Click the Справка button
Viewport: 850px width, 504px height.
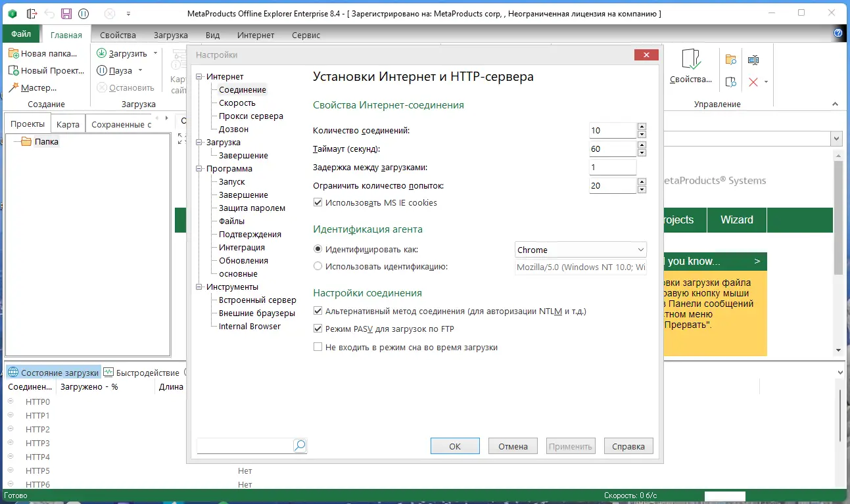click(x=628, y=446)
